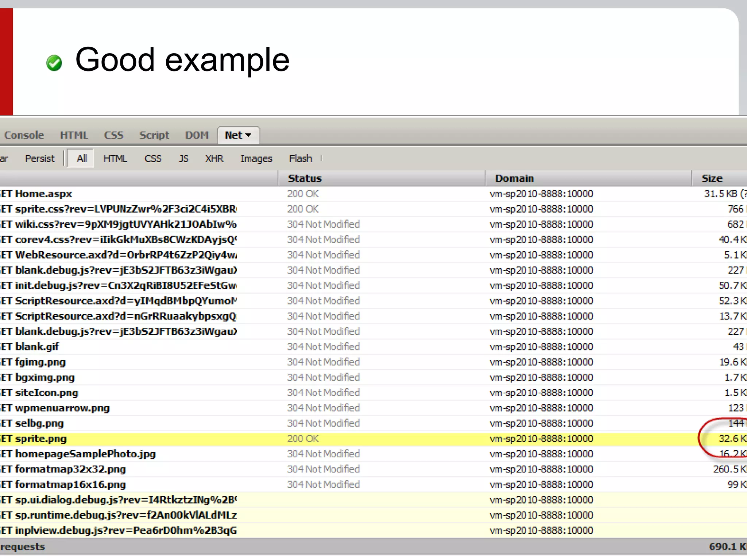Screen dimensions: 747x560
Task: Switch to the Console tab
Action: (x=24, y=135)
